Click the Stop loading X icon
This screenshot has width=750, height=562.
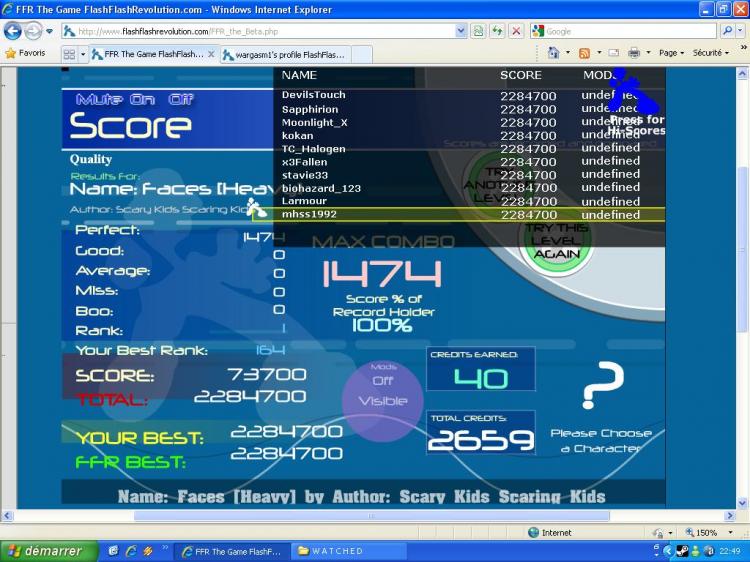516,31
